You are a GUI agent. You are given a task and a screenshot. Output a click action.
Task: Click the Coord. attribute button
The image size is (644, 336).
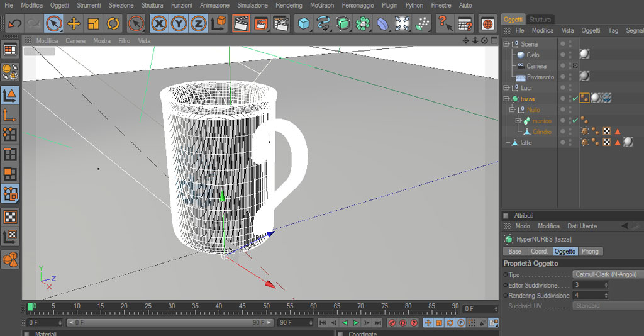tap(539, 251)
